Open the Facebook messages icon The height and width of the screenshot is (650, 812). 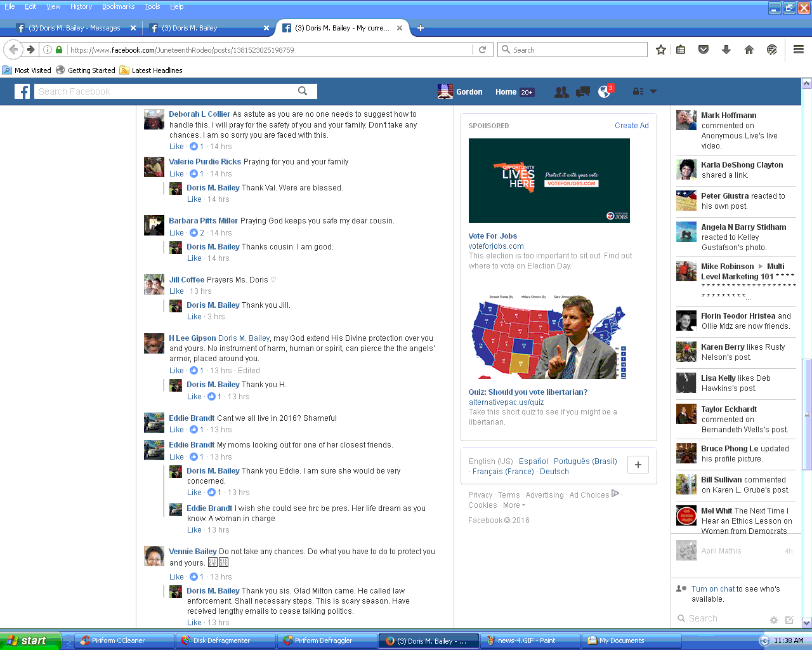(582, 92)
